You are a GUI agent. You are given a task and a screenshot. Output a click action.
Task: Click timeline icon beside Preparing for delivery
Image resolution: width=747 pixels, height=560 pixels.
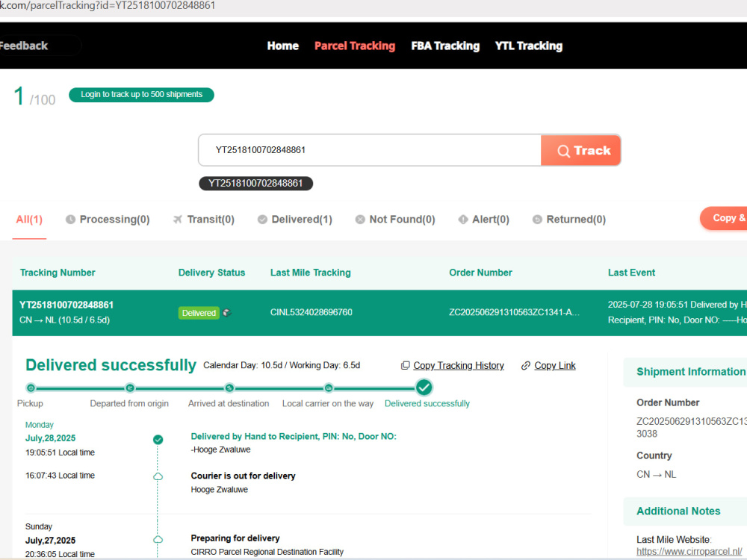click(158, 540)
